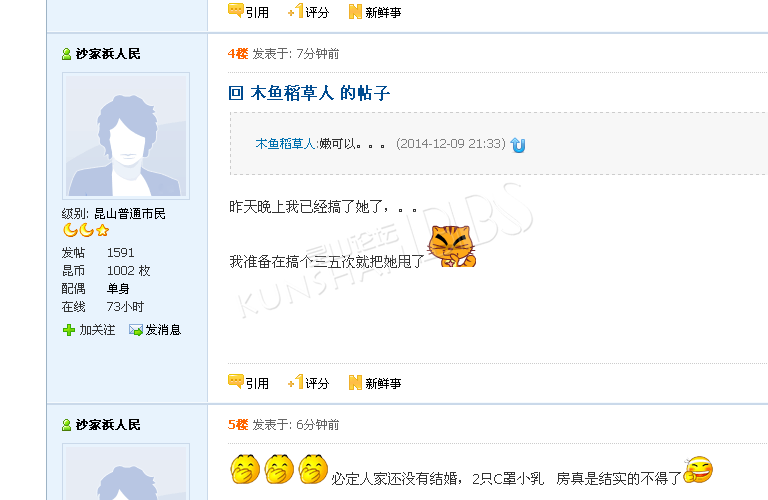
Task: Click the 新鲜事 icon under the 4楼 post
Action: coord(355,382)
